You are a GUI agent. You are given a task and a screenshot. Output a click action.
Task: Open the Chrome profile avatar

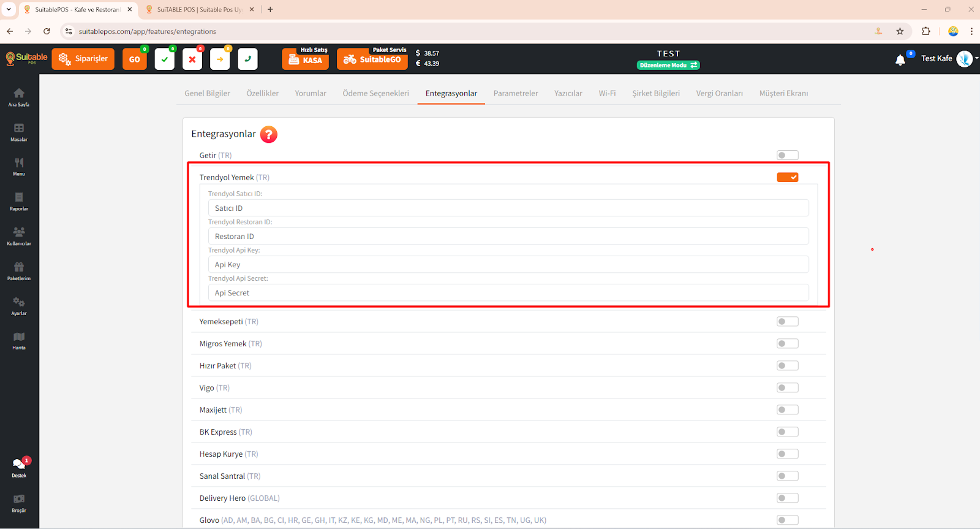(x=953, y=31)
